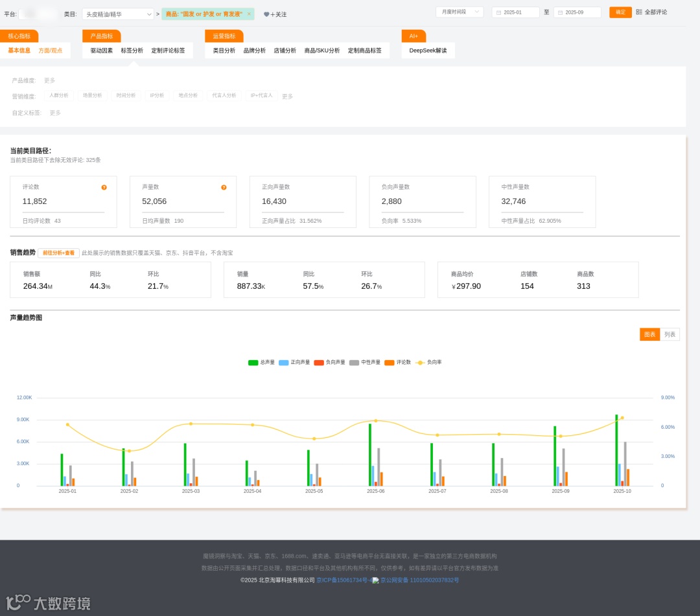Click the calendar icon in the 2025-09 field
700x616 pixels.
[560, 12]
